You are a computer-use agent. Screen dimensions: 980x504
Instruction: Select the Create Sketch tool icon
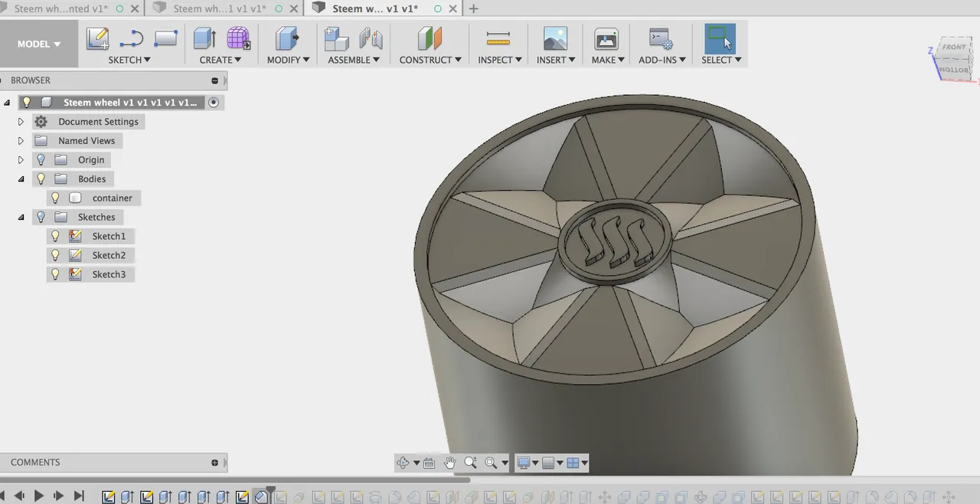pos(97,38)
